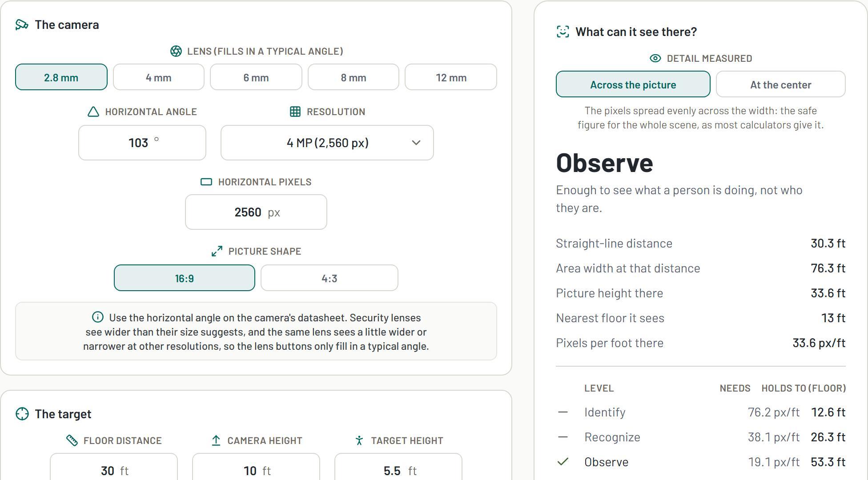Click the info icon in the datasheet note

(x=98, y=317)
